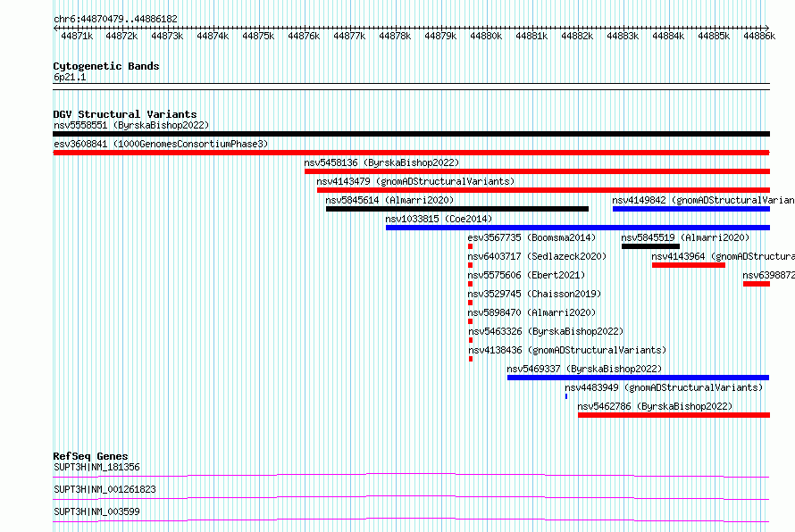Select the red nsv6398872 variant bar
This screenshot has width=795, height=532.
[x=757, y=284]
